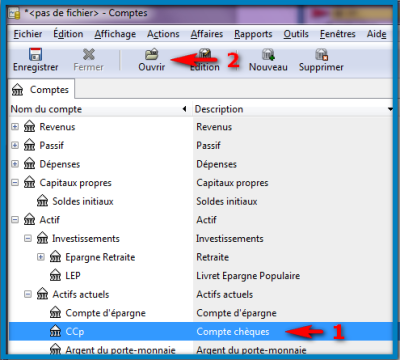This screenshot has width=400, height=360.
Task: Select the Soldes initiaux account
Action: click(83, 201)
